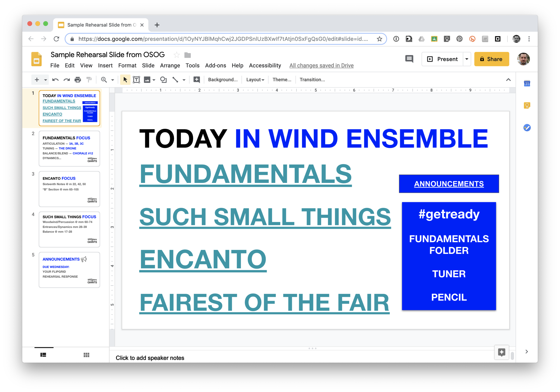Click the zoom magnifier icon
This screenshot has width=560, height=392.
pyautogui.click(x=104, y=80)
